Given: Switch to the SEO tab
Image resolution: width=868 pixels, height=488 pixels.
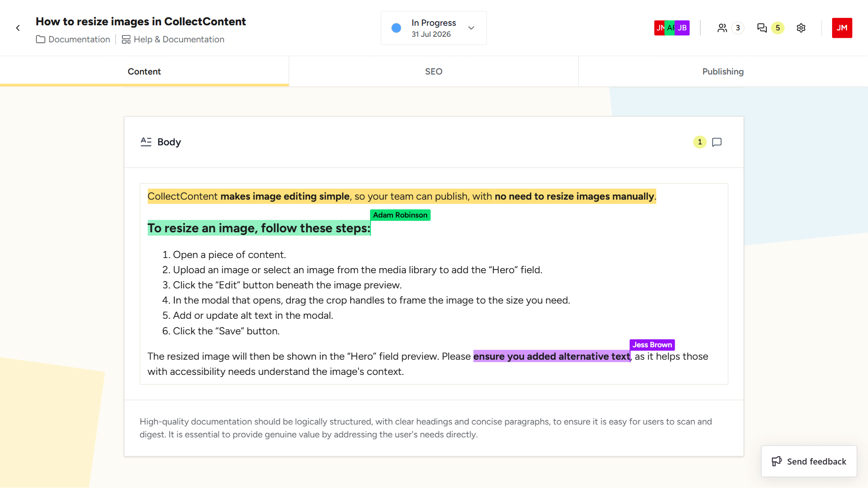Looking at the screenshot, I should 434,71.
